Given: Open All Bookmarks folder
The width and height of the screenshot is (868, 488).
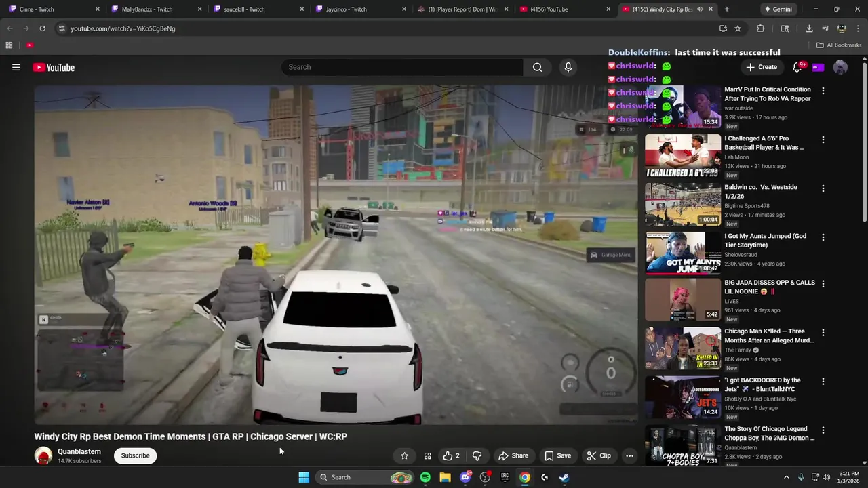Looking at the screenshot, I should [839, 45].
